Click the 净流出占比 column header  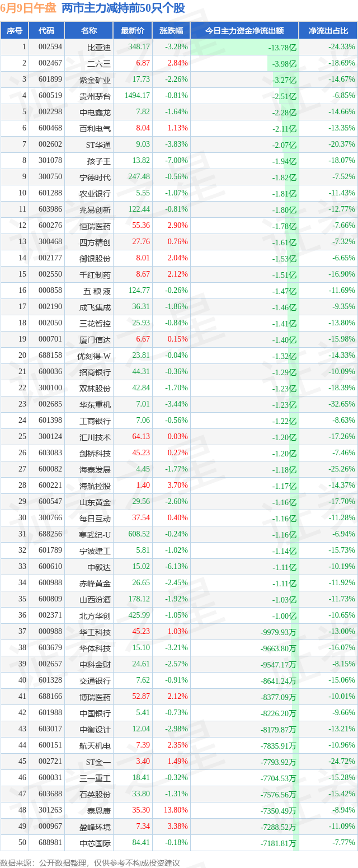click(x=328, y=30)
